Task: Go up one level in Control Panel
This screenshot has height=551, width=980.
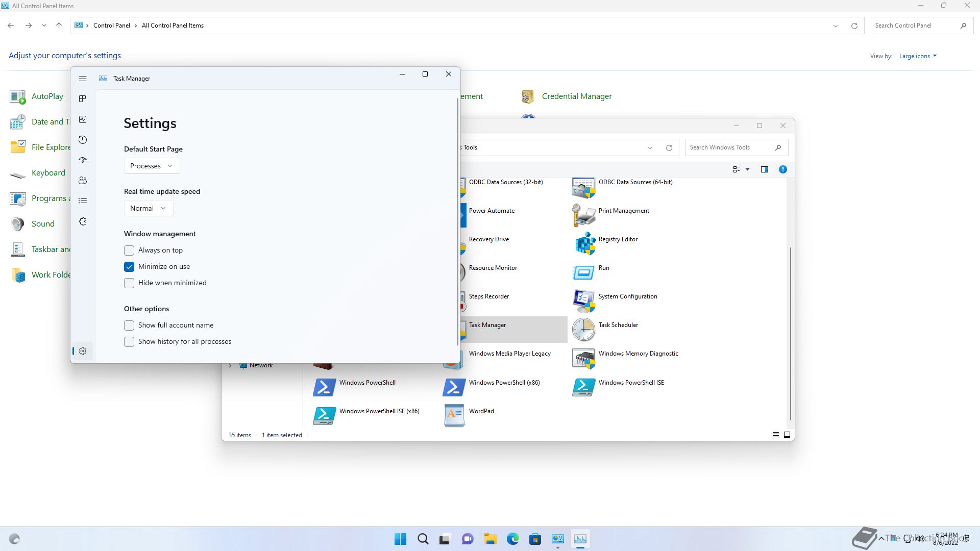Action: pyautogui.click(x=59, y=26)
